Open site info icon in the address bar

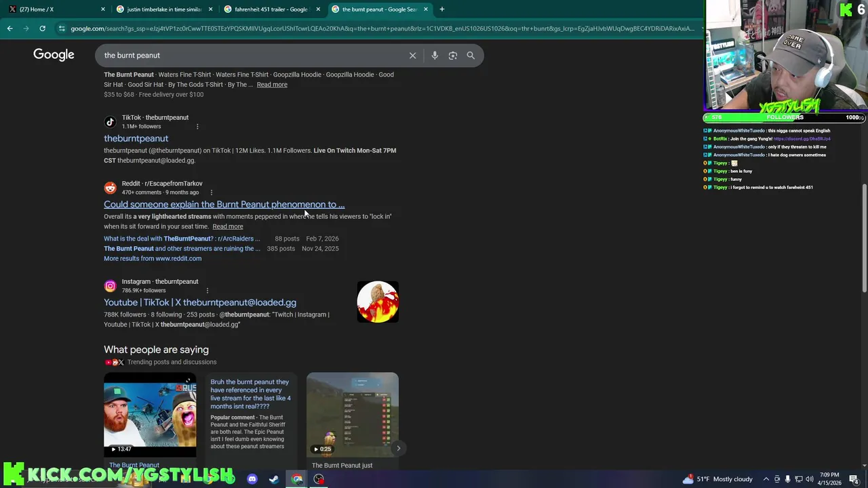tap(62, 28)
